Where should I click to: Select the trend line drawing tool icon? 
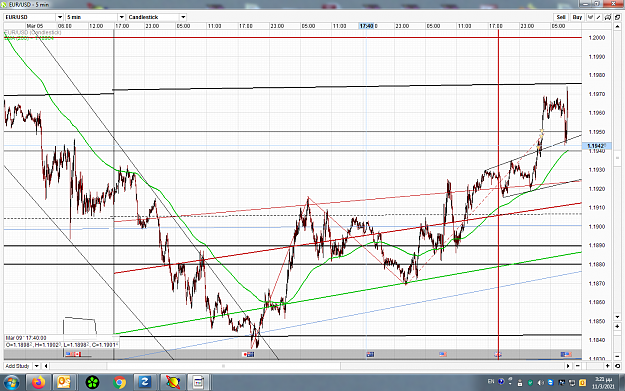click(599, 17)
